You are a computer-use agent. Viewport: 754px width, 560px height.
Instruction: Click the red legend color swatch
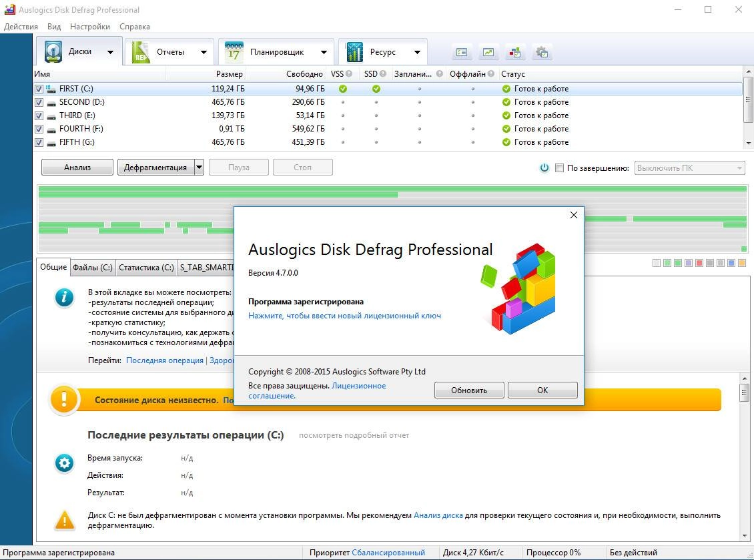pos(699,263)
